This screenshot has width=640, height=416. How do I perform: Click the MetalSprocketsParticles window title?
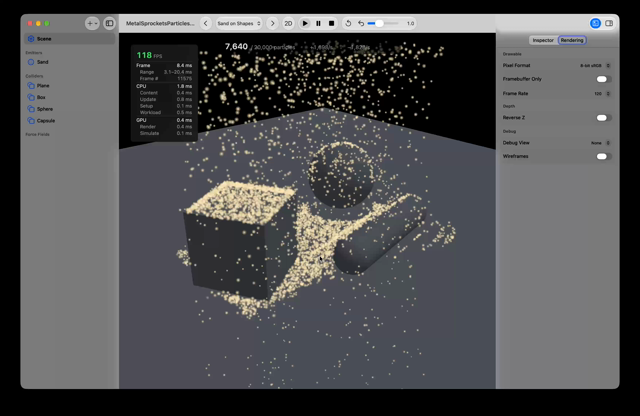coord(160,23)
